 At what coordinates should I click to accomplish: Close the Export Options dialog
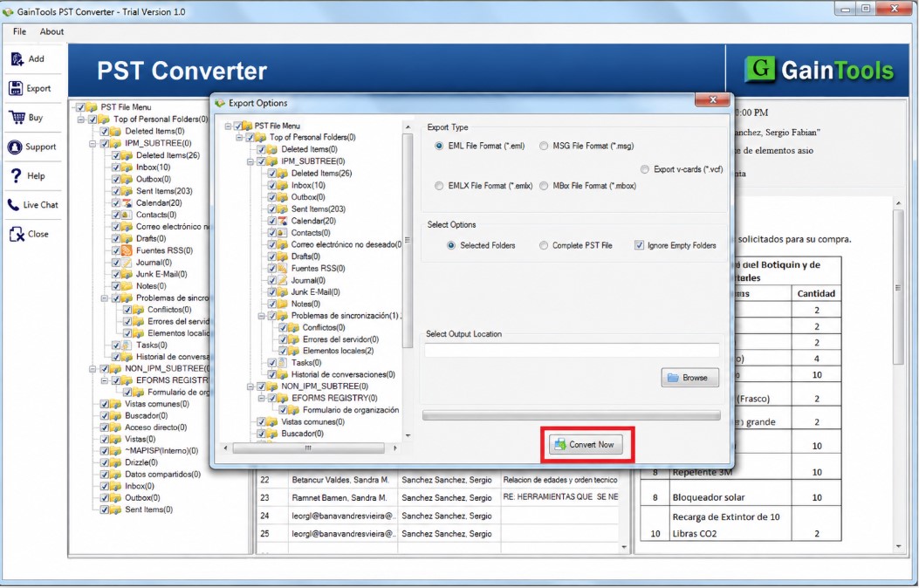712,99
